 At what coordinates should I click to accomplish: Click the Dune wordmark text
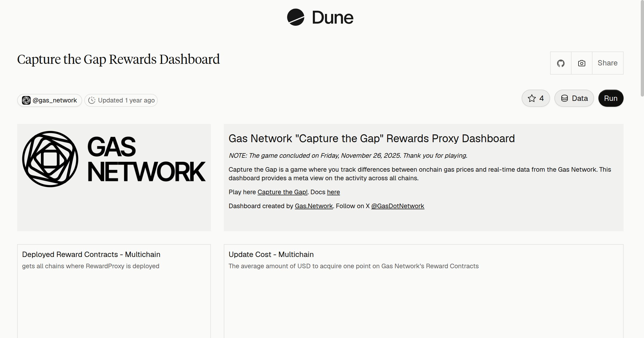[332, 17]
